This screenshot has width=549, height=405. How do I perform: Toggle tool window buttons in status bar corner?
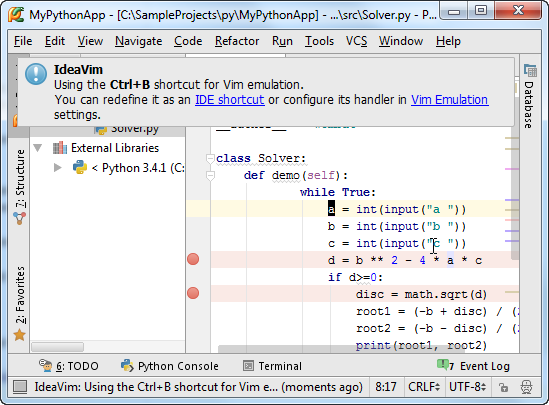coord(20,387)
